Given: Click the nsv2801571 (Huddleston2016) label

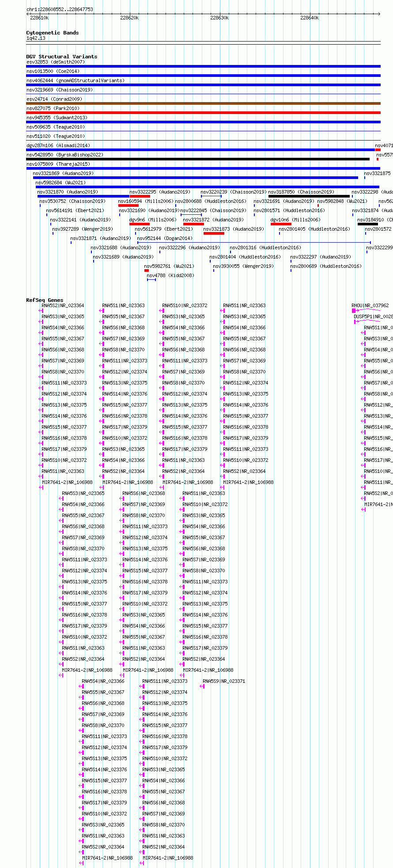Looking at the screenshot, I should coord(290,210).
